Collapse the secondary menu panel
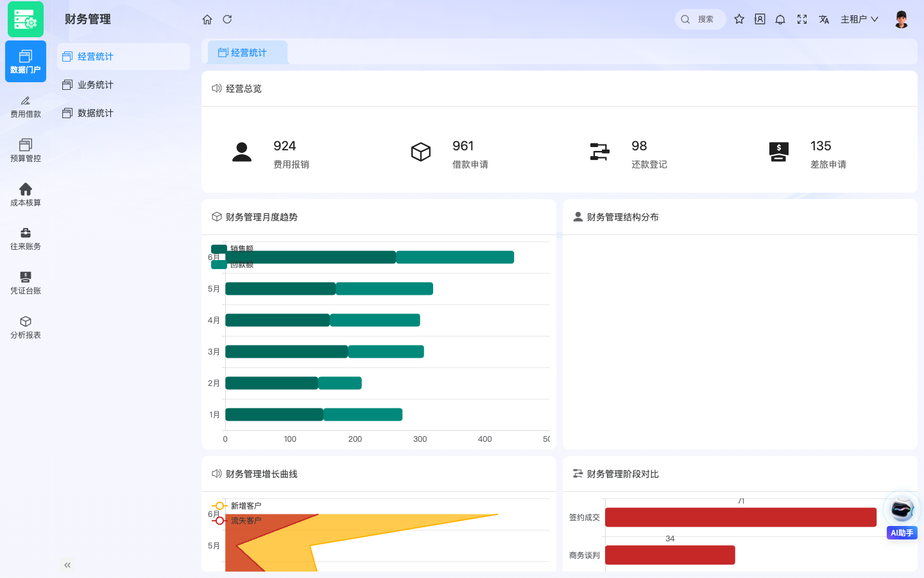924x578 pixels. [x=67, y=565]
